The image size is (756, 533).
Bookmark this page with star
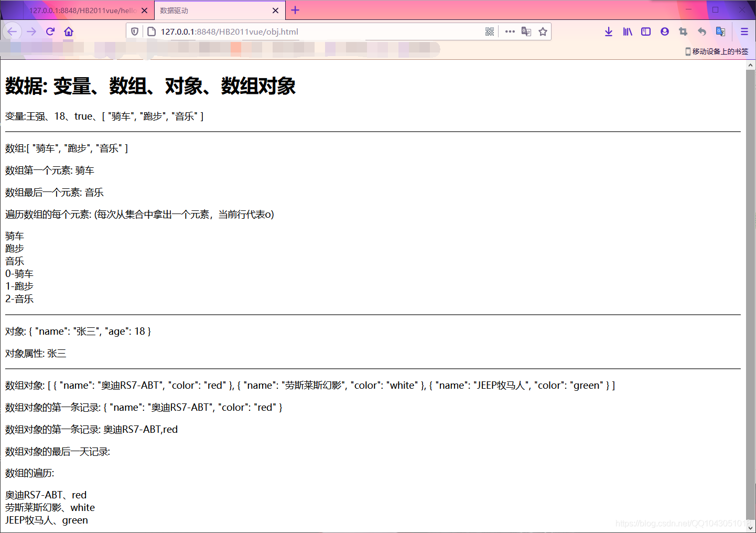(543, 31)
